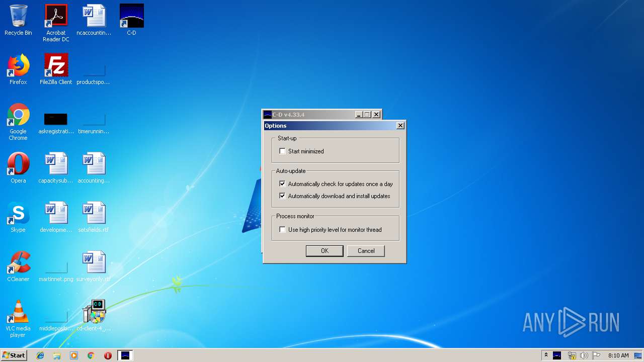Cancel the Options dialog
This screenshot has height=362, width=644.
tap(366, 251)
